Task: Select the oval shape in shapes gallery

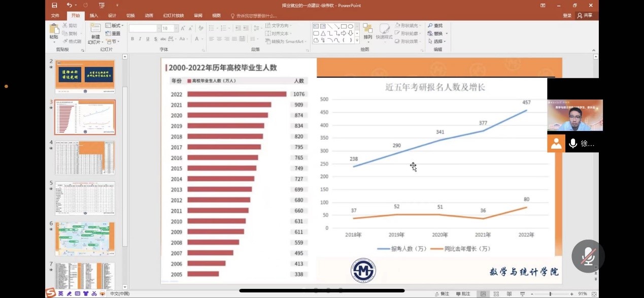Action: click(x=350, y=26)
